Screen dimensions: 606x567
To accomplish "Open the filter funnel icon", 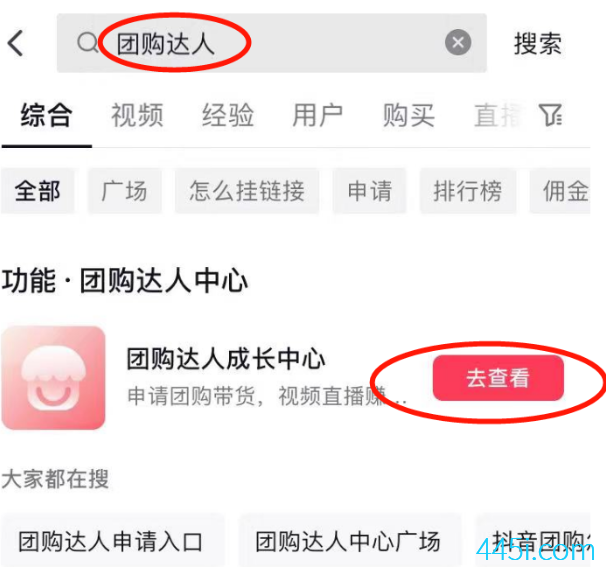I will click(x=550, y=115).
